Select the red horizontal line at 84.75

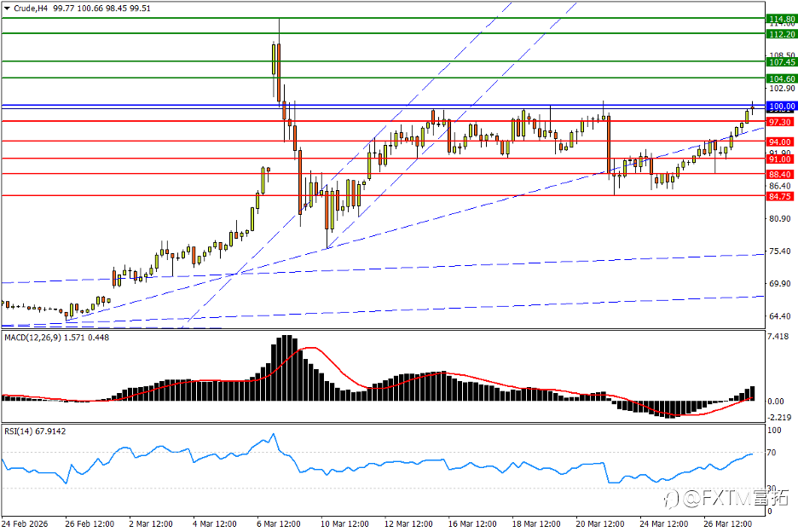(383, 195)
